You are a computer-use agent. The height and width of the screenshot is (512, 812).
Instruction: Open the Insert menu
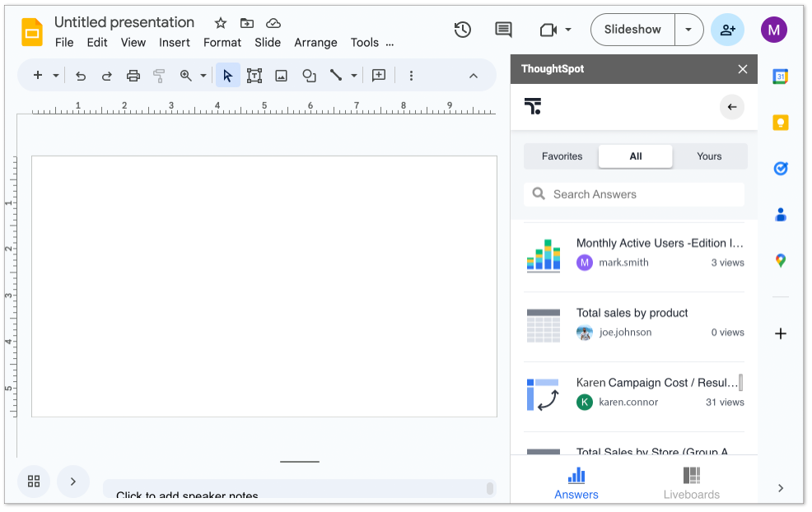(175, 42)
